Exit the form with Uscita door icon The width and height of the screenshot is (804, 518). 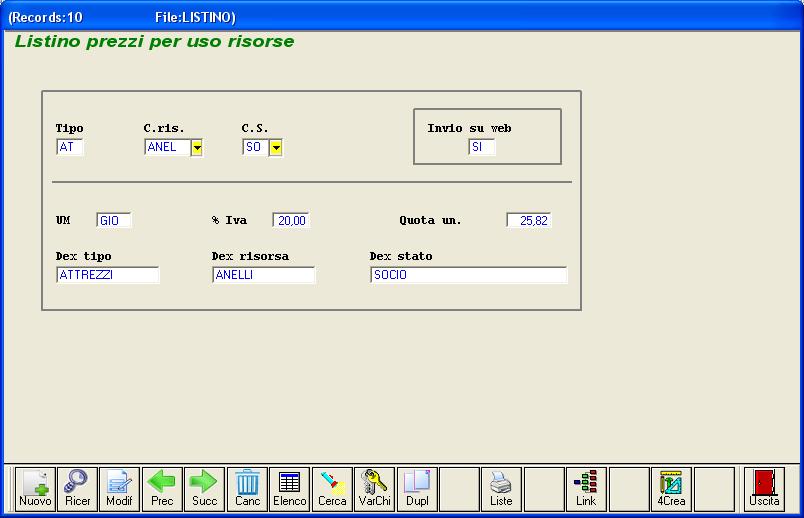[x=764, y=488]
